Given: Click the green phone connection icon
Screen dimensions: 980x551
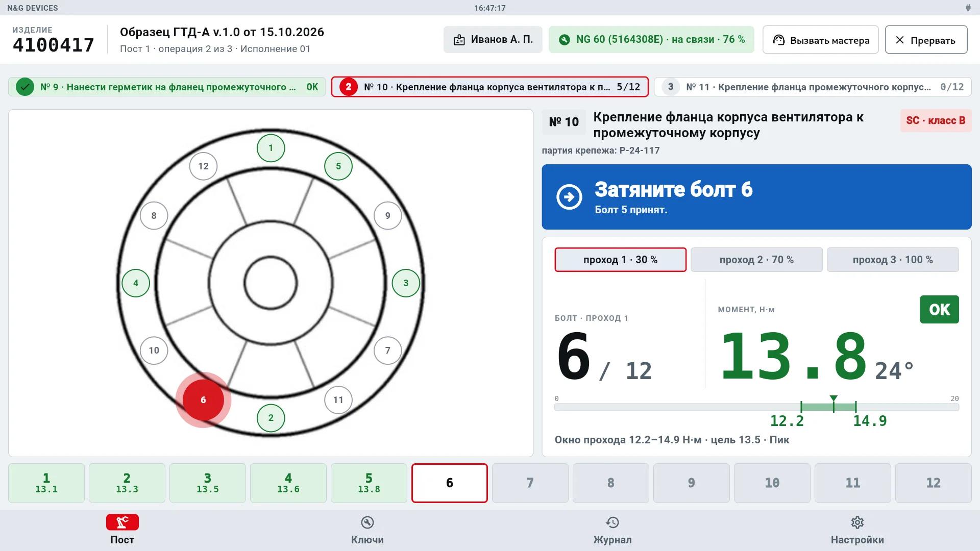Looking at the screenshot, I should click(564, 40).
